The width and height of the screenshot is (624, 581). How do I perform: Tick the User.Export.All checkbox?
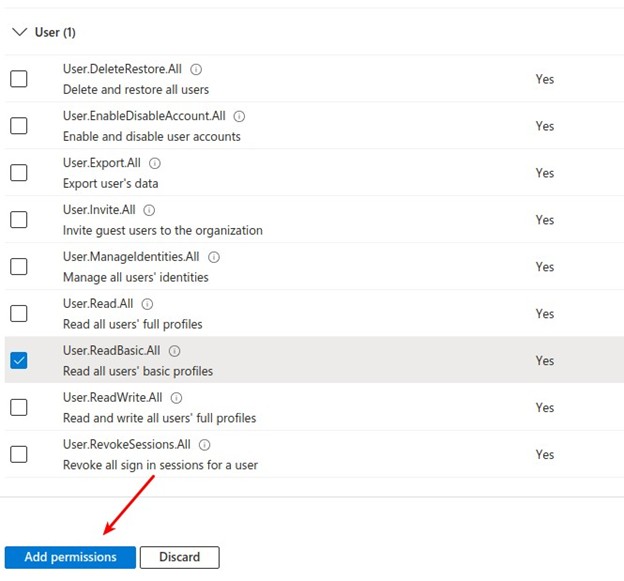click(19, 173)
